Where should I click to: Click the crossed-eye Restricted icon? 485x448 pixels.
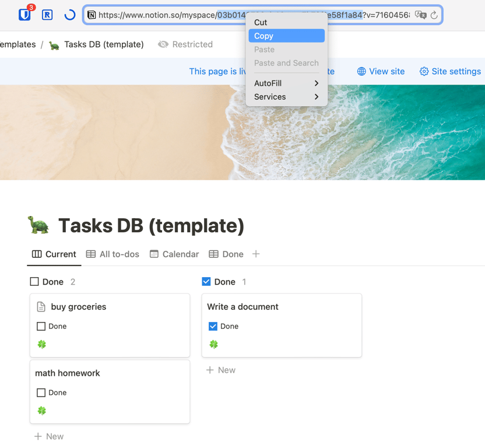pyautogui.click(x=163, y=44)
